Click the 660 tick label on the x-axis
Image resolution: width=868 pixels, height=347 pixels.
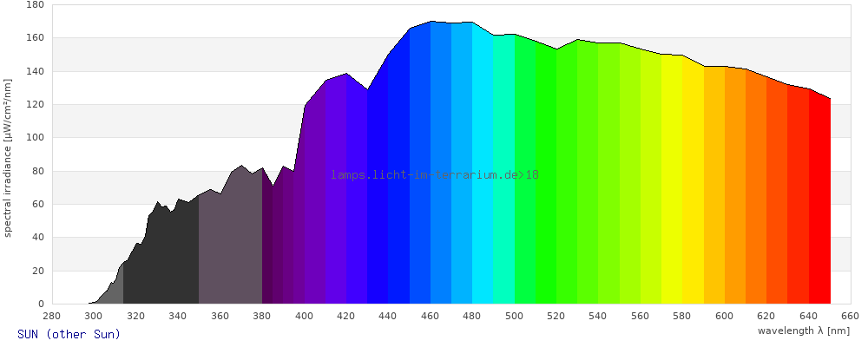[x=851, y=316]
